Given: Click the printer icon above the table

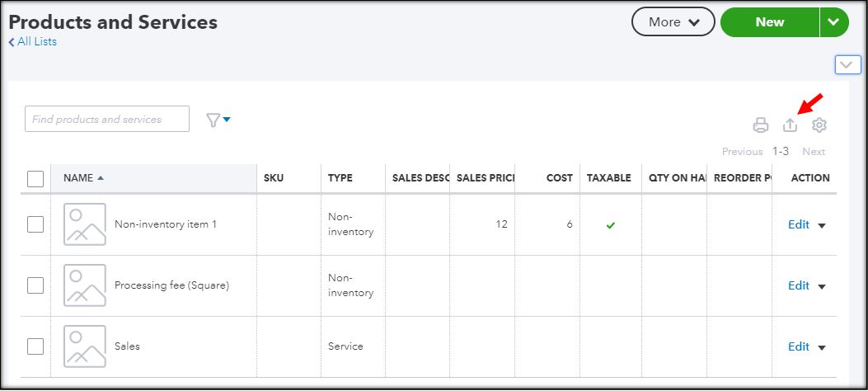Looking at the screenshot, I should pyautogui.click(x=761, y=125).
